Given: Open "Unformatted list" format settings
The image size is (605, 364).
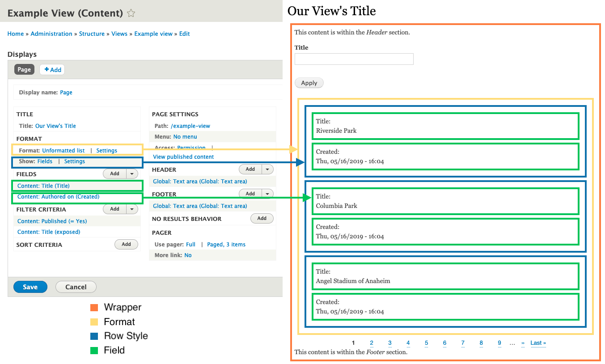Looking at the screenshot, I should pos(63,150).
